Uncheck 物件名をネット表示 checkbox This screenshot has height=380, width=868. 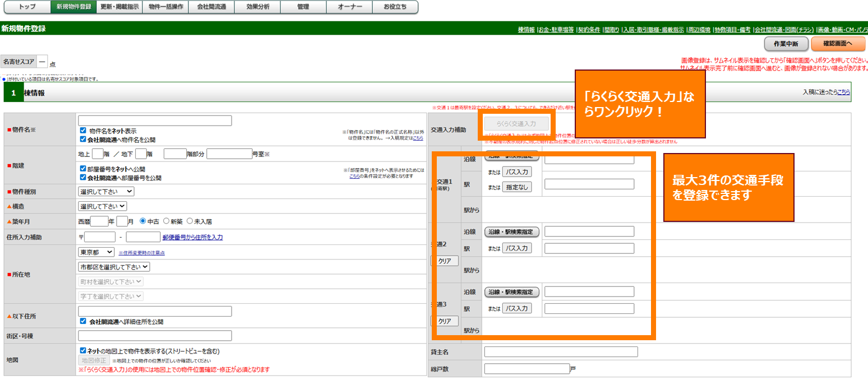click(x=83, y=131)
